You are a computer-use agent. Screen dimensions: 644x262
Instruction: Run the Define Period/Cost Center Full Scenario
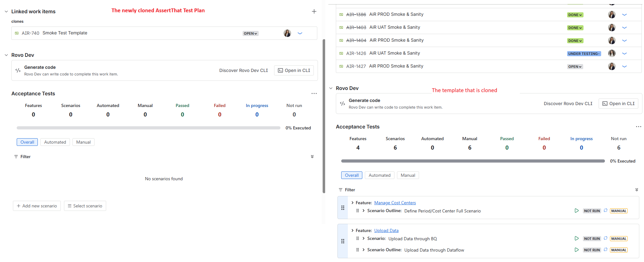pyautogui.click(x=577, y=211)
